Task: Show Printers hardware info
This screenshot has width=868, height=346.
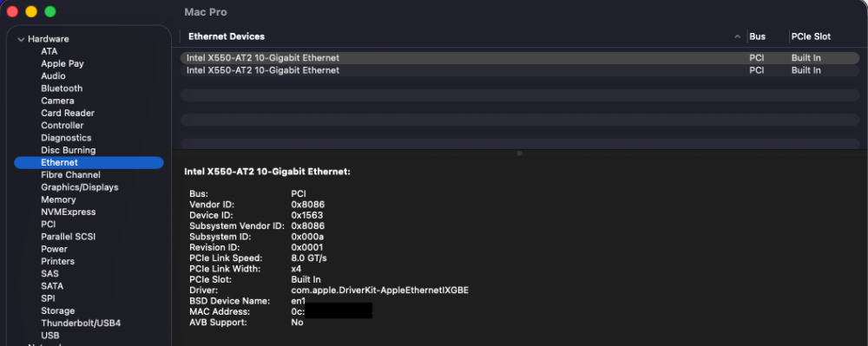Action: pos(57,261)
